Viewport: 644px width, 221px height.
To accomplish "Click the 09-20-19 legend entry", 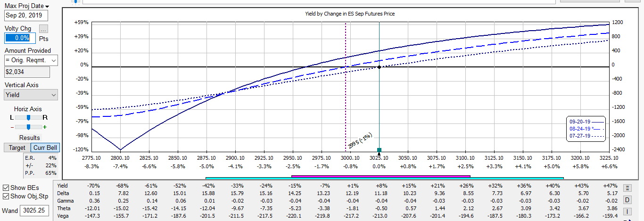I will (587, 121).
